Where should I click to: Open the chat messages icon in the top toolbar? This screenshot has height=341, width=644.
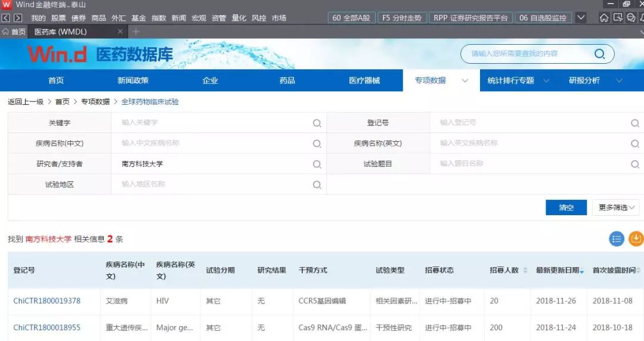point(630,18)
